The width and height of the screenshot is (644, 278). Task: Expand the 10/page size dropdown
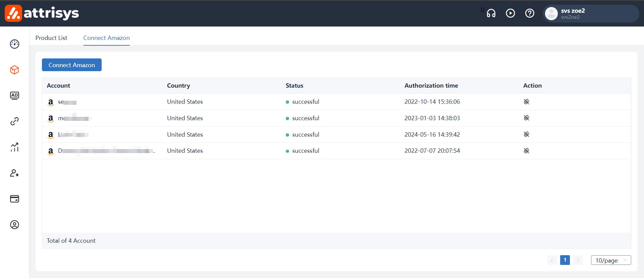coord(610,260)
